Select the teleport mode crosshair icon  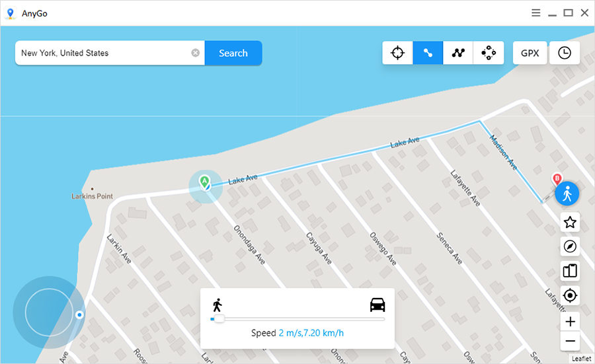coord(397,53)
